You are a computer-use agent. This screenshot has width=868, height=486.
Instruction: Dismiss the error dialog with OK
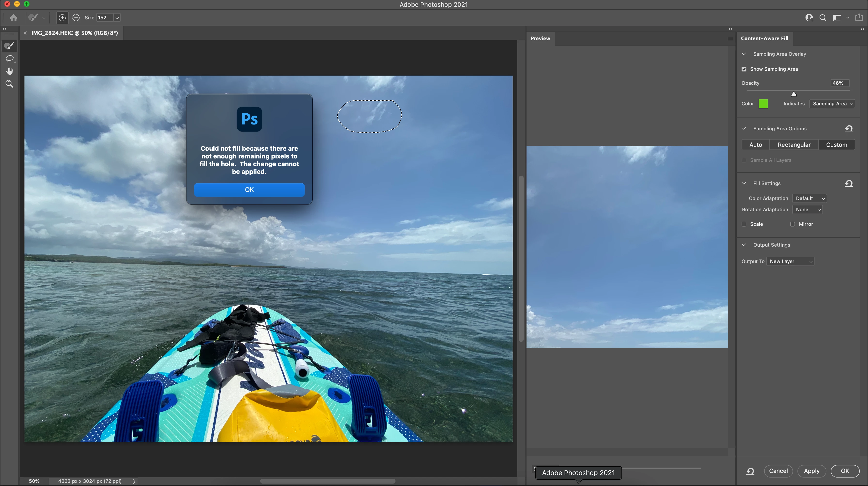point(249,190)
